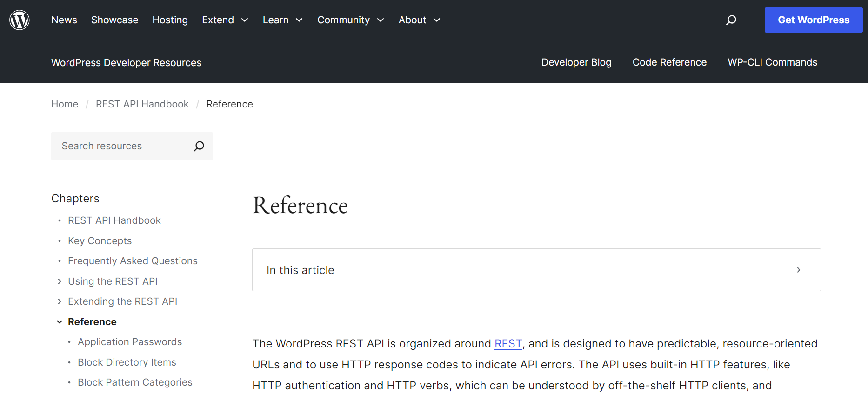Open the Showcase menu item

tap(114, 20)
